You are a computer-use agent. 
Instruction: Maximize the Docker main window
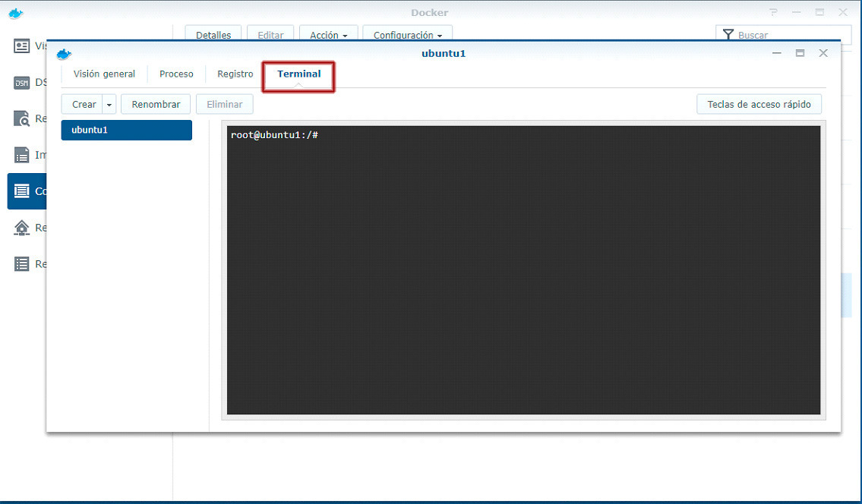coord(819,12)
